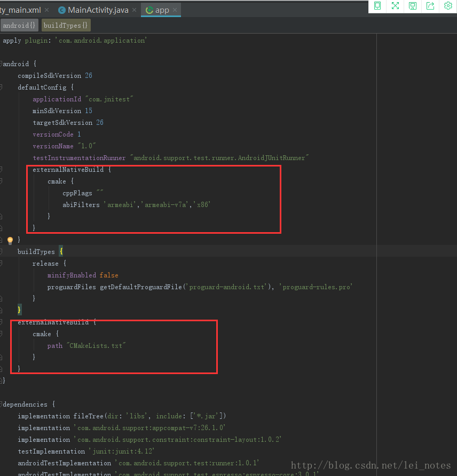Close the app tab
This screenshot has height=476, width=457.
[x=175, y=10]
